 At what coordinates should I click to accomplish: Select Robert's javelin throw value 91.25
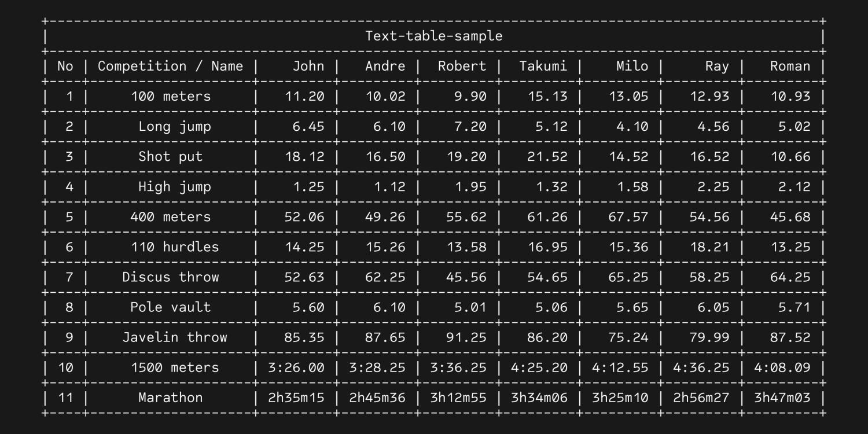pyautogui.click(x=466, y=337)
